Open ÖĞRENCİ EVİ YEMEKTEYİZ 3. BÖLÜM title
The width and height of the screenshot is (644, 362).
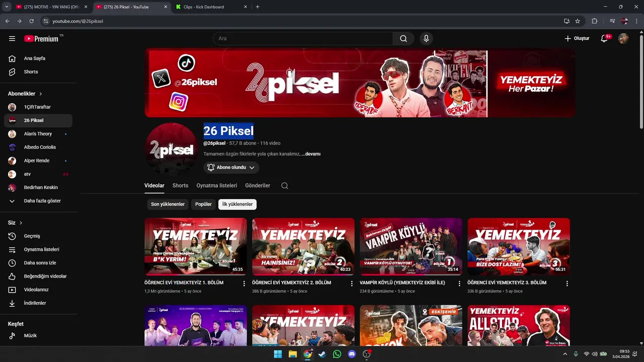click(507, 283)
